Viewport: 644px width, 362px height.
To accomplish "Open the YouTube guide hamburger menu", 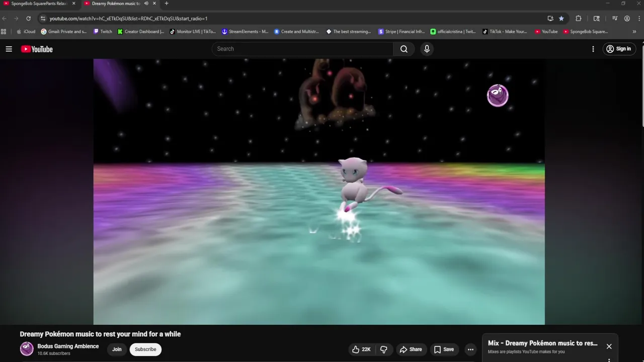I will (9, 49).
